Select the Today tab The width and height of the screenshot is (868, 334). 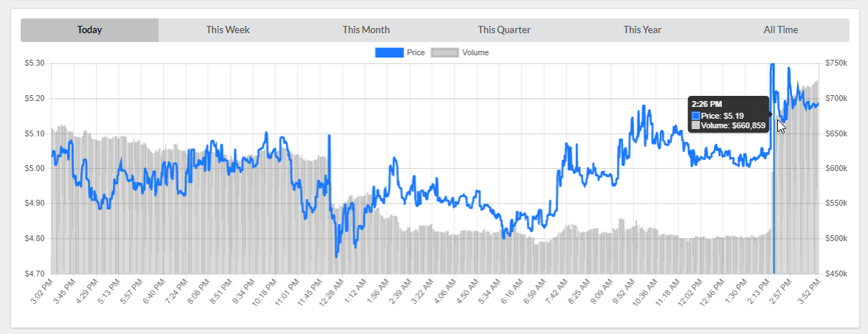[89, 30]
